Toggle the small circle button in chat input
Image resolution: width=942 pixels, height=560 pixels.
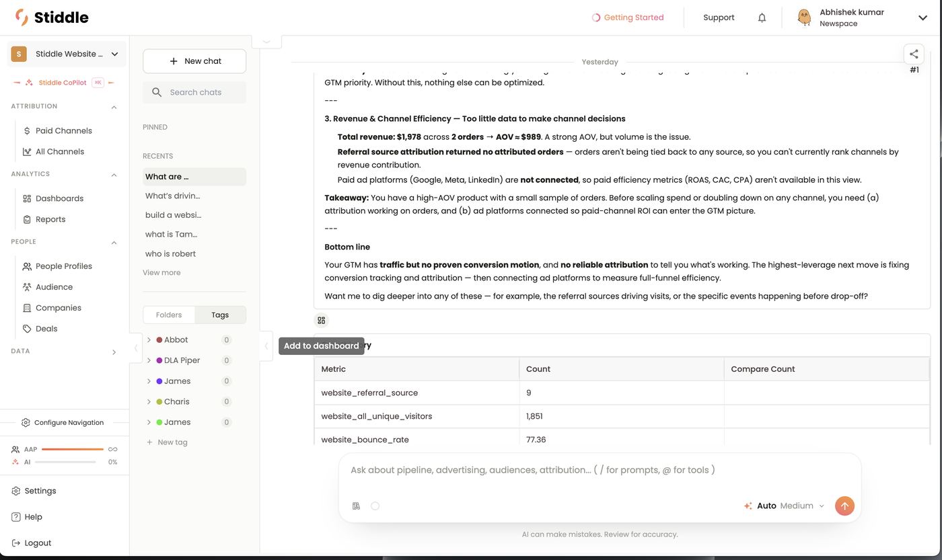pos(375,506)
